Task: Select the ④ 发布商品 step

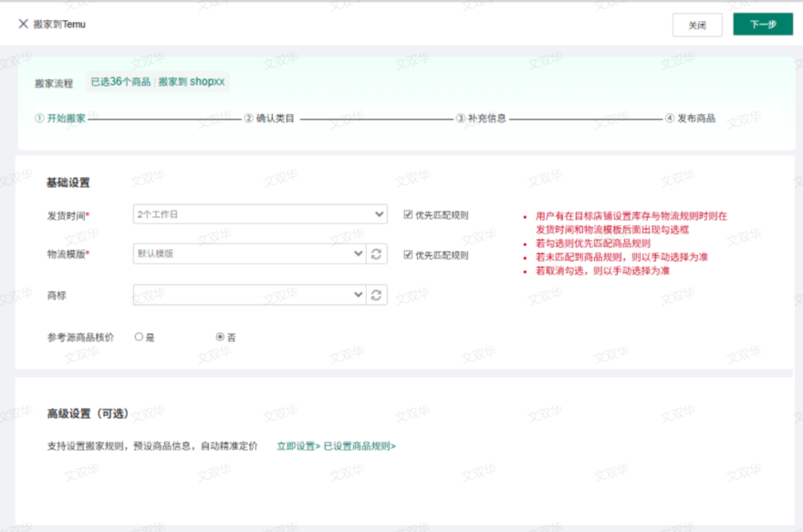Action: pos(690,119)
